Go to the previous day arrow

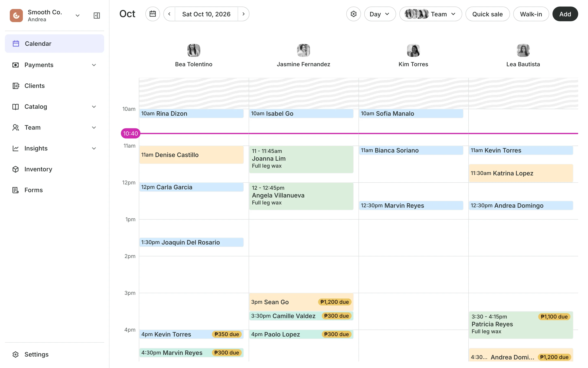point(169,14)
